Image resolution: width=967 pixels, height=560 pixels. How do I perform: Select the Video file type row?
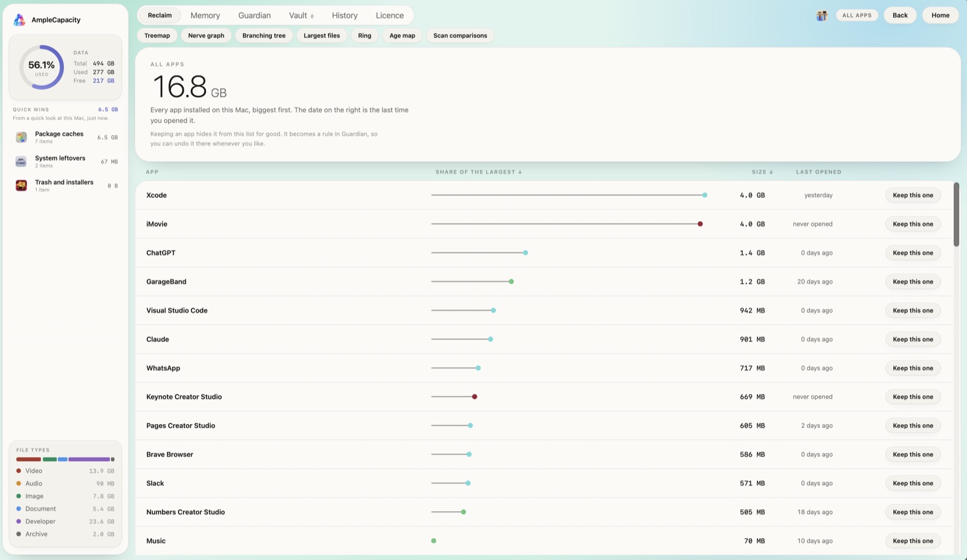click(65, 471)
